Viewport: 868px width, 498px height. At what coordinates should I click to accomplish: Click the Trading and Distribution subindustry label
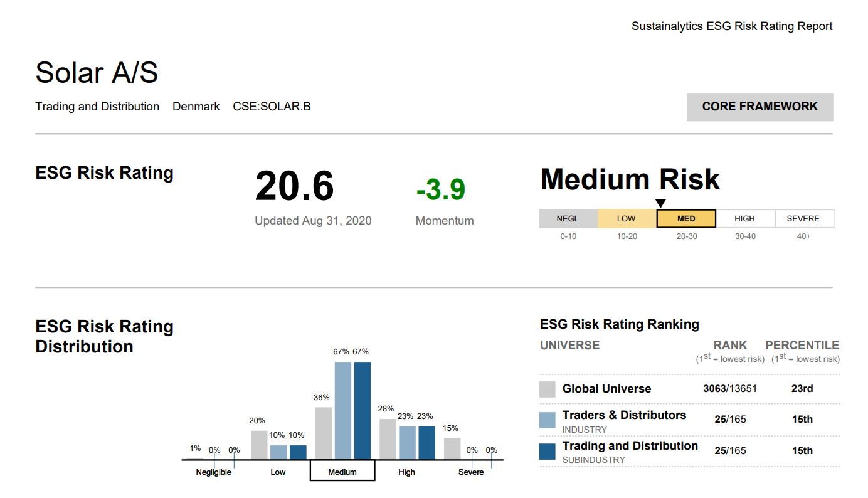click(630, 446)
